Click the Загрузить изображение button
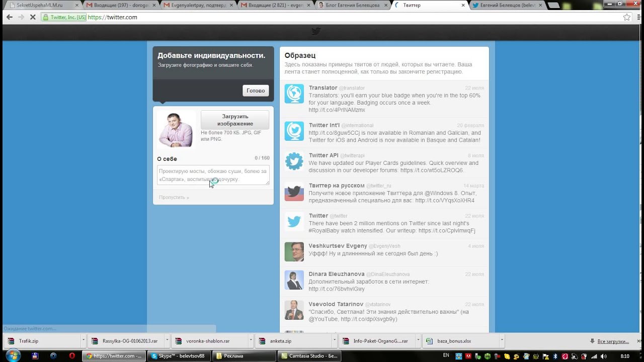The height and width of the screenshot is (362, 644). coord(235,120)
